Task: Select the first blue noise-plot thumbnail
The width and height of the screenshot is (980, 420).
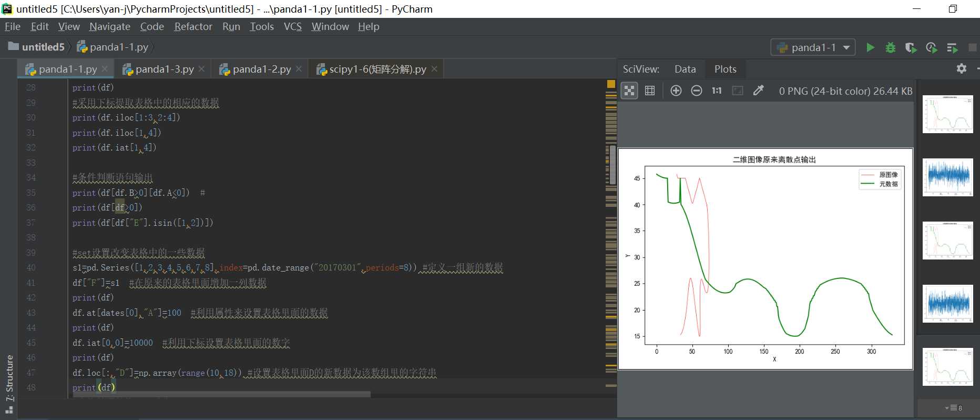Action: click(947, 177)
